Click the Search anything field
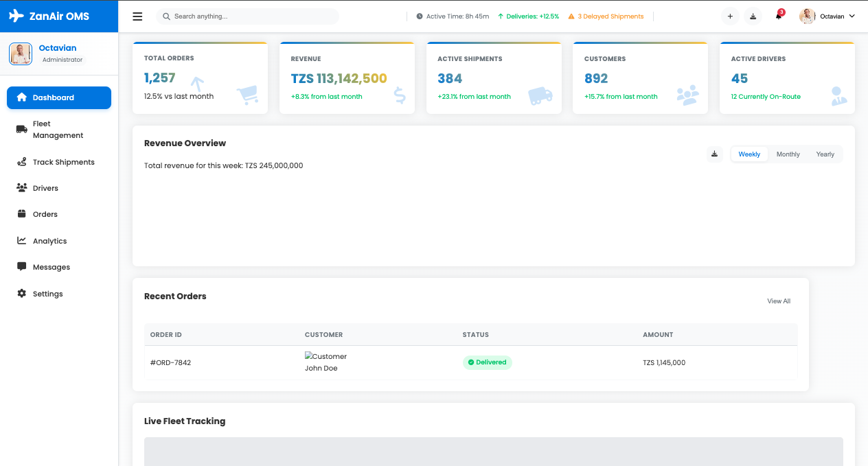This screenshot has width=868, height=466. coord(248,16)
